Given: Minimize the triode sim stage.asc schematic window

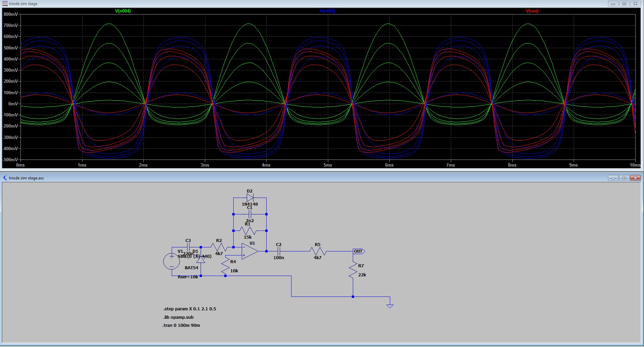Looking at the screenshot, I should 613,178.
